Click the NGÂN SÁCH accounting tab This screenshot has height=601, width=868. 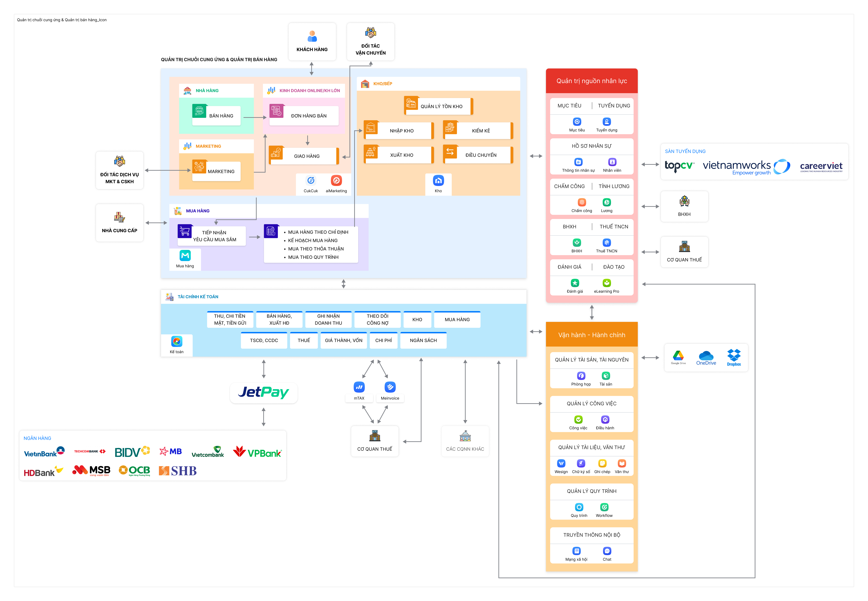pyautogui.click(x=423, y=340)
